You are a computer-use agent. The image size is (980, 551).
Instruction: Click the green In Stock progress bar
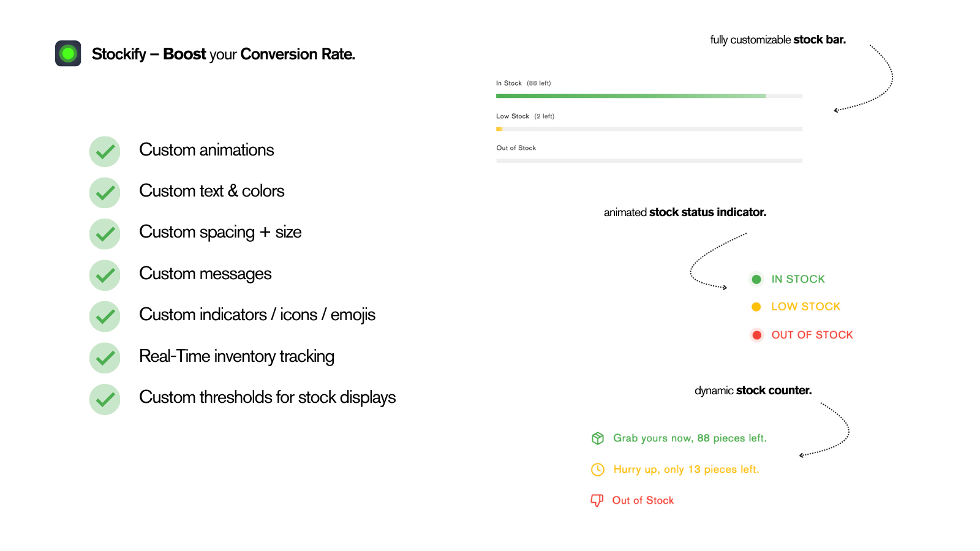coord(649,96)
